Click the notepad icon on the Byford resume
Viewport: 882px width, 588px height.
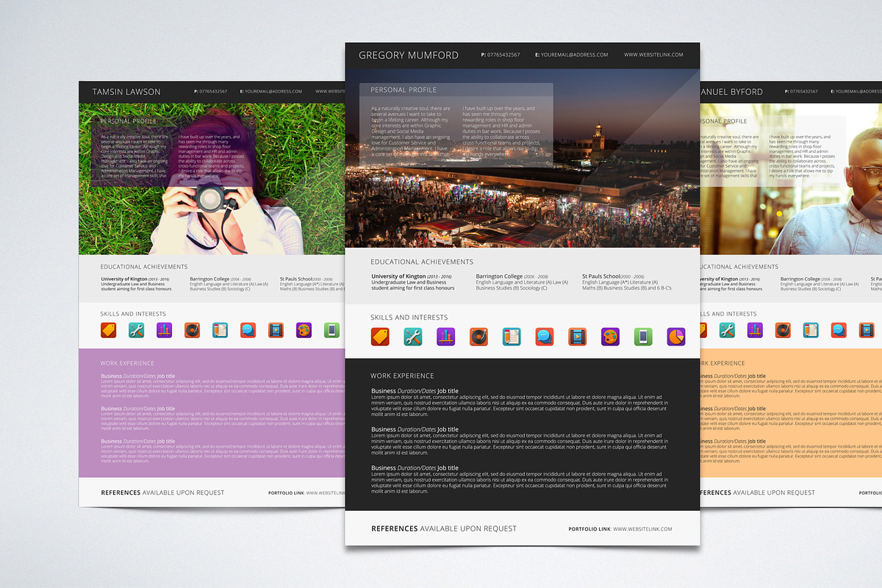[811, 330]
